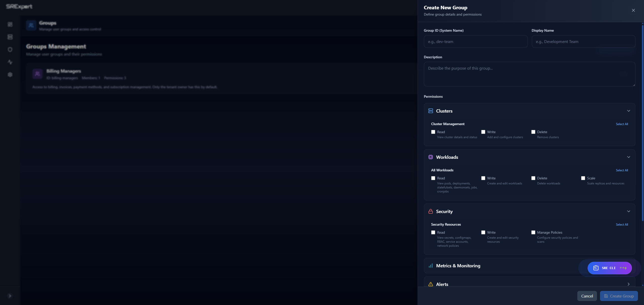This screenshot has width=644, height=305.
Task: Enable Read permission under Cluster Management
Action: click(x=433, y=132)
